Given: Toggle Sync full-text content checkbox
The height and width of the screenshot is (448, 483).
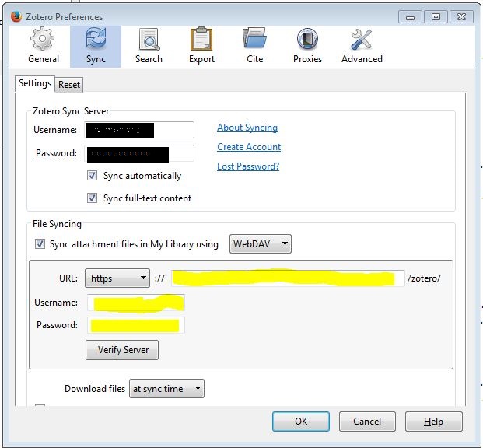Looking at the screenshot, I should tap(92, 198).
